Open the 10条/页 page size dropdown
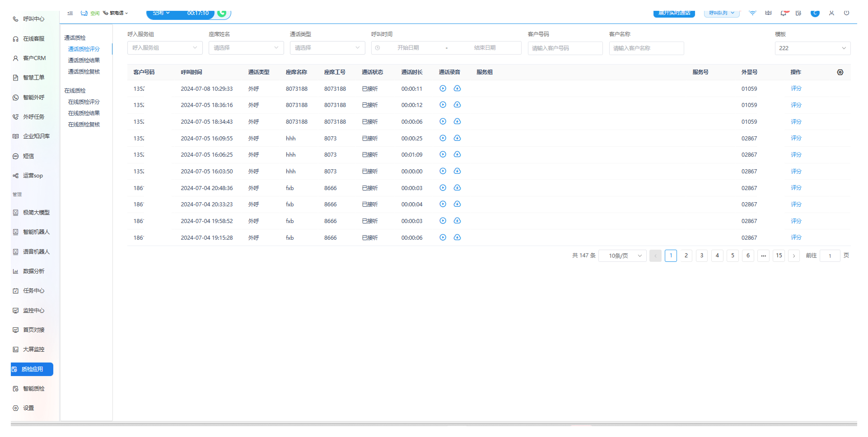The height and width of the screenshot is (437, 868). point(622,256)
